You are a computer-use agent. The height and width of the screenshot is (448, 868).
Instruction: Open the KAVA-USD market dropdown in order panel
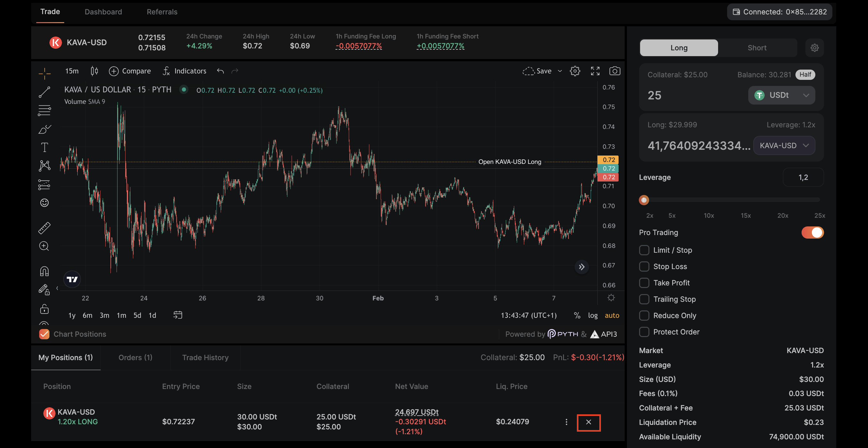[784, 146]
